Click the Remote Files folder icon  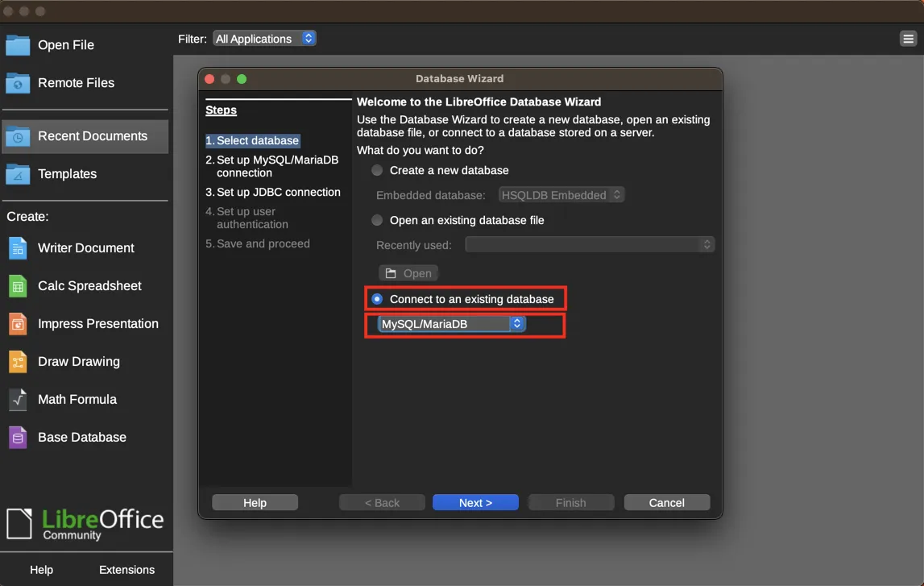point(18,83)
